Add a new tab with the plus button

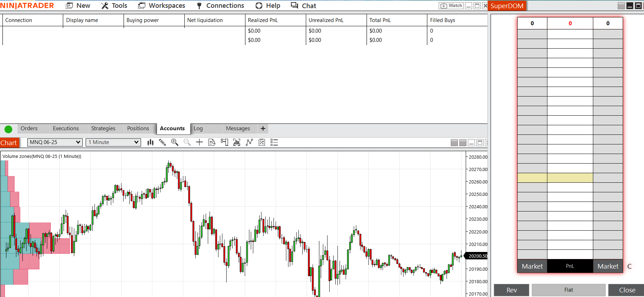point(263,128)
